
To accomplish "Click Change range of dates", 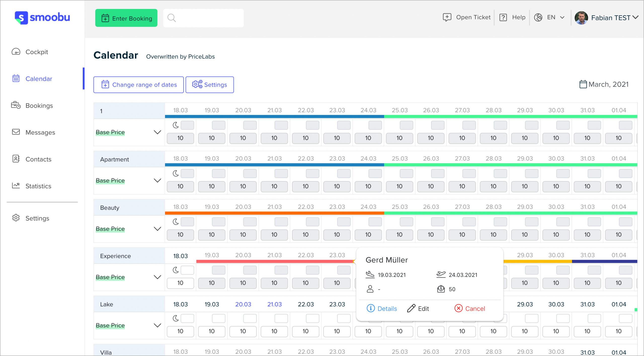I will [x=139, y=85].
